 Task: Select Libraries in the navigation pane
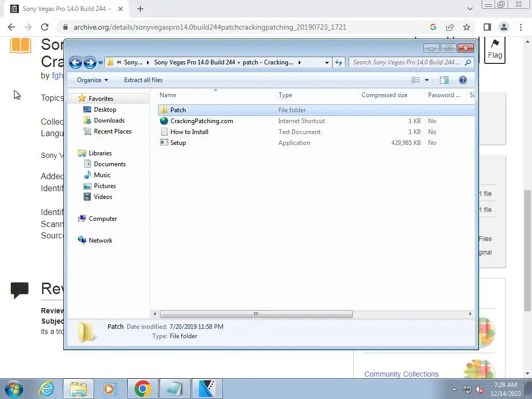pyautogui.click(x=100, y=153)
